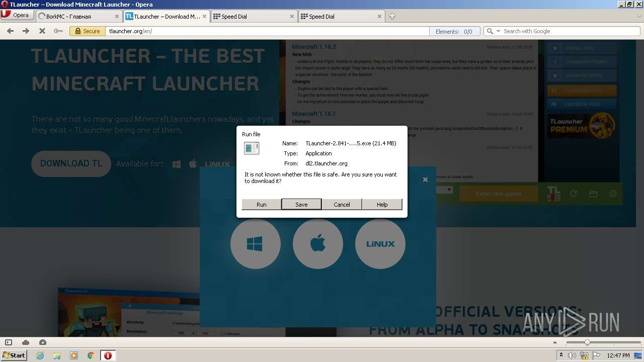Choose the Windows circle download option
Screen dimensions: 644x362
point(255,244)
